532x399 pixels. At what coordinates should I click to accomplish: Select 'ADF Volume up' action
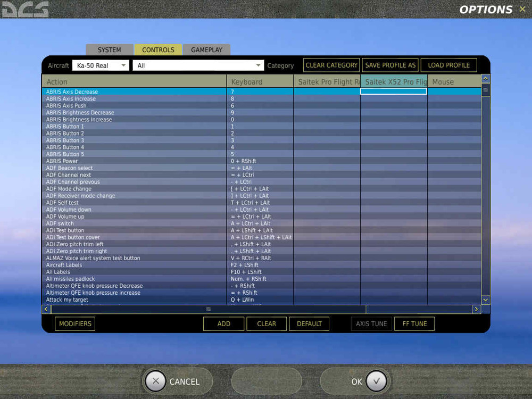tap(65, 217)
